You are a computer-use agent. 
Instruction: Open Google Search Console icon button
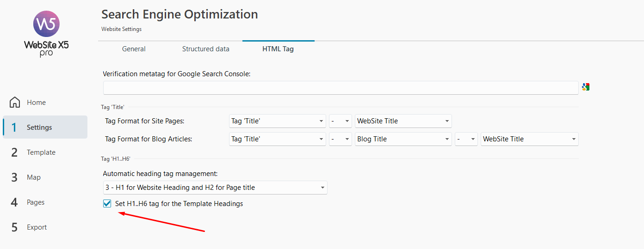(x=586, y=87)
